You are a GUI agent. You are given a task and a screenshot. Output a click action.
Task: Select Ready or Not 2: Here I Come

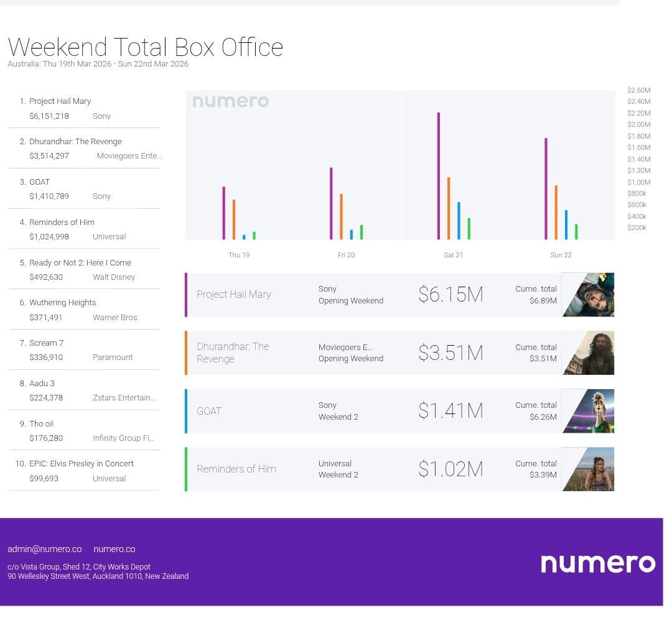click(80, 262)
